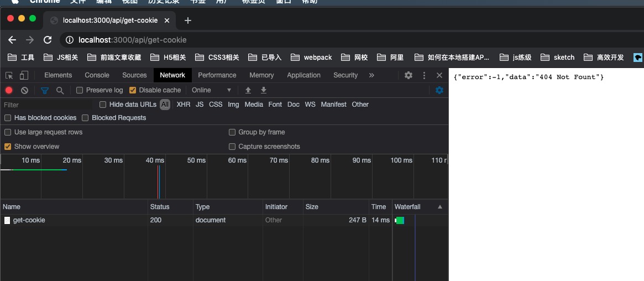
Task: Toggle the device toolbar icon
Action: tap(24, 75)
